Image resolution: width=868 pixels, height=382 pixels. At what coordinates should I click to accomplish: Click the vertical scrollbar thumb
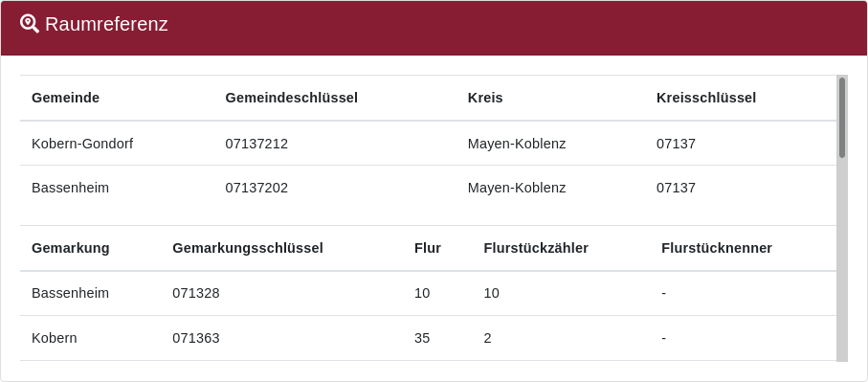point(842,118)
